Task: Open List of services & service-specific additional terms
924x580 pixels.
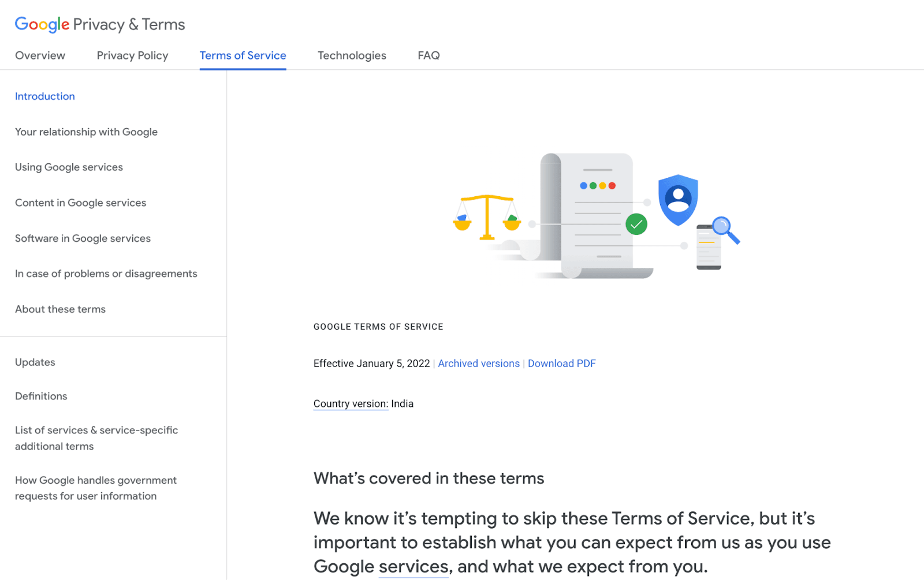Action: click(x=96, y=438)
